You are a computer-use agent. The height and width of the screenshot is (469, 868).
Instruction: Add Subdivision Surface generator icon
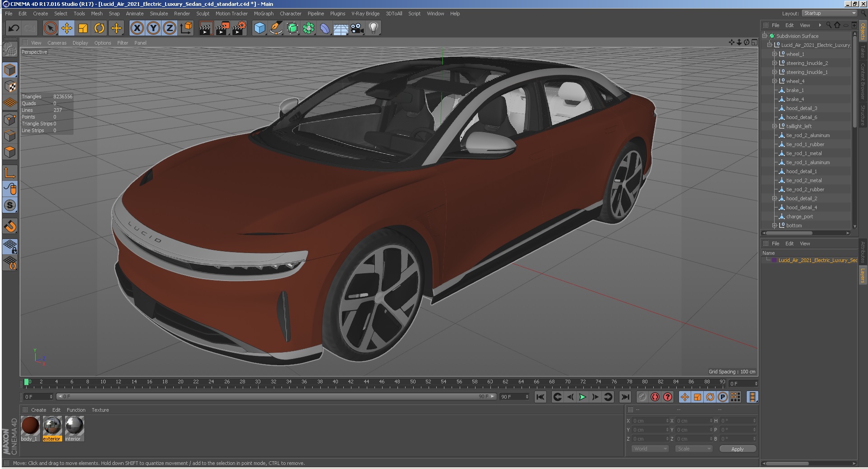292,28
